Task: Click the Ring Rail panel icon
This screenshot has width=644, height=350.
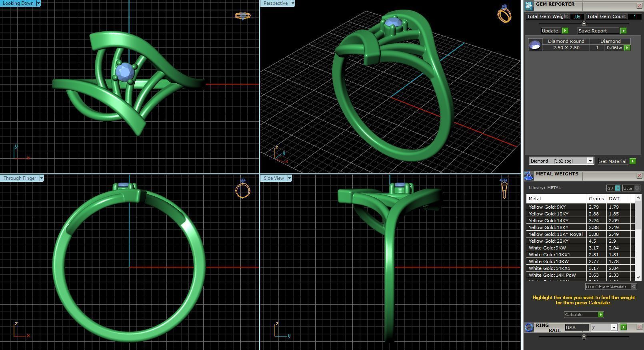Action: [529, 327]
